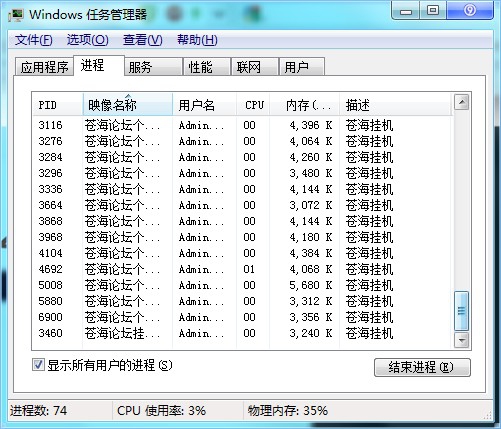Select process row with PID 3284
501x429 pixels.
click(x=242, y=157)
